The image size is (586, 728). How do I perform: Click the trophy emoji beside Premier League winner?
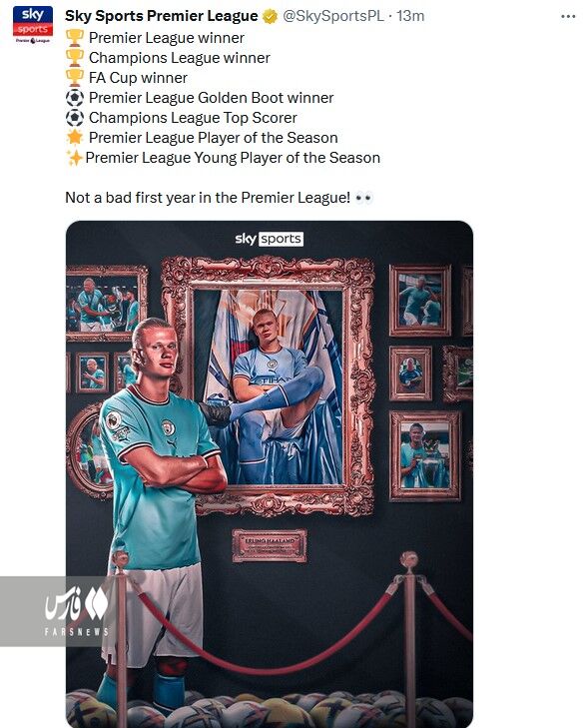[74, 38]
